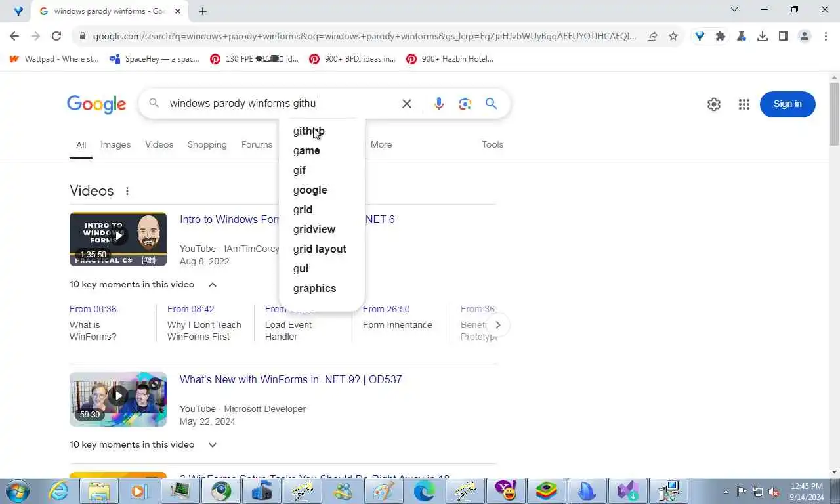The width and height of the screenshot is (840, 504).
Task: Open the tab search chevron
Action: [734, 9]
